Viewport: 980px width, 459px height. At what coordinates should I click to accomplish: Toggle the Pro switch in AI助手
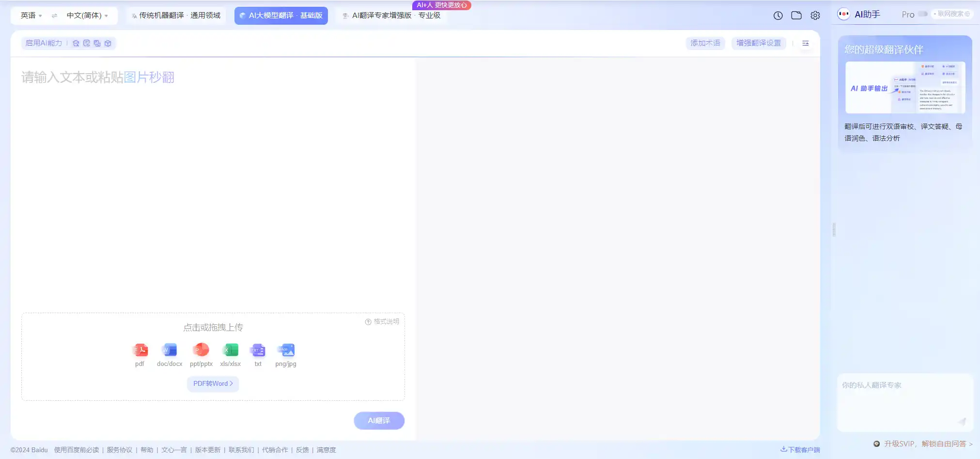click(x=923, y=14)
